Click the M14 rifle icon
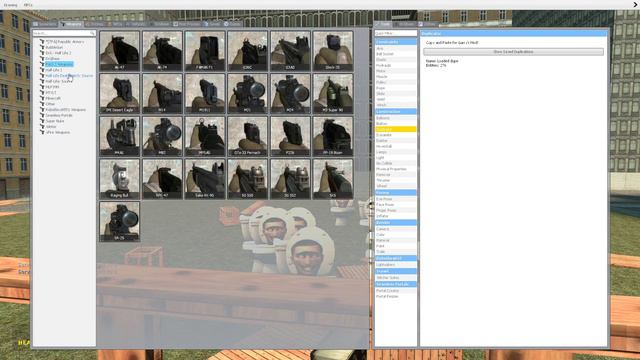 pos(162,93)
